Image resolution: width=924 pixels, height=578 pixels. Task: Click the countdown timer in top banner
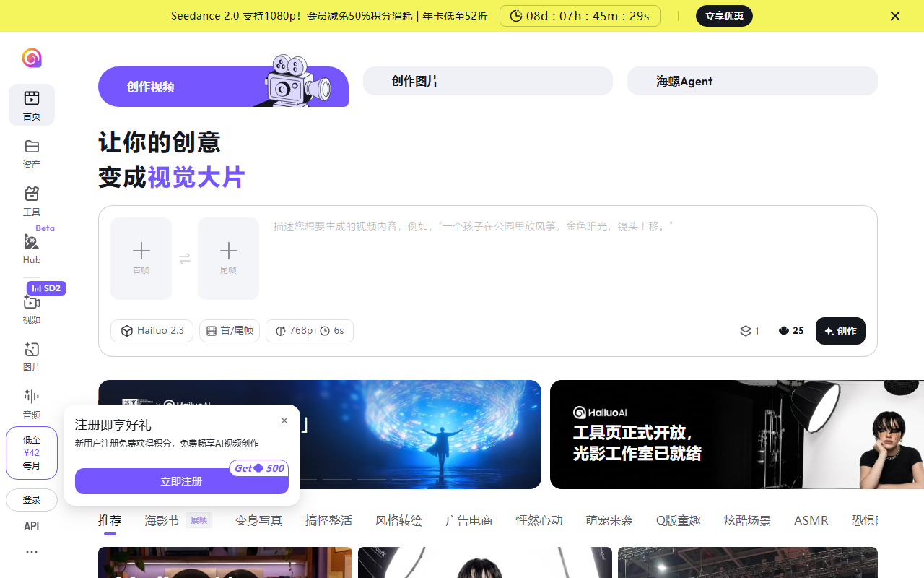580,16
